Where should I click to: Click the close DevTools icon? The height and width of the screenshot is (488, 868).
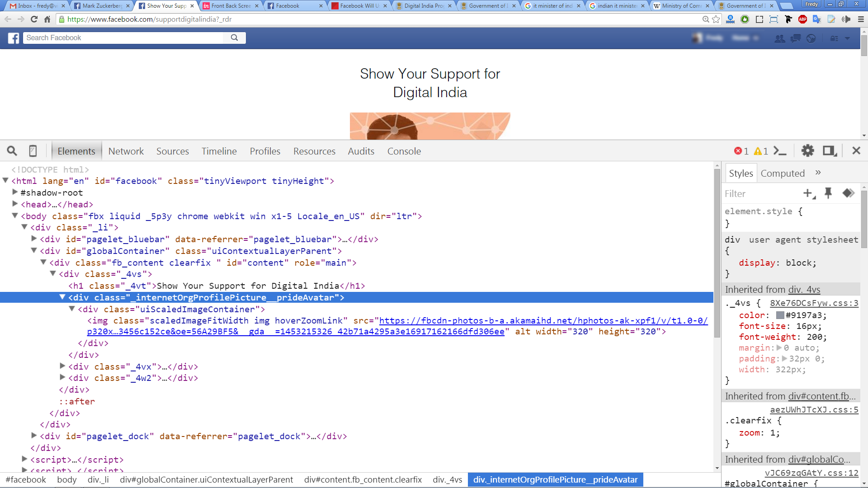pyautogui.click(x=856, y=151)
